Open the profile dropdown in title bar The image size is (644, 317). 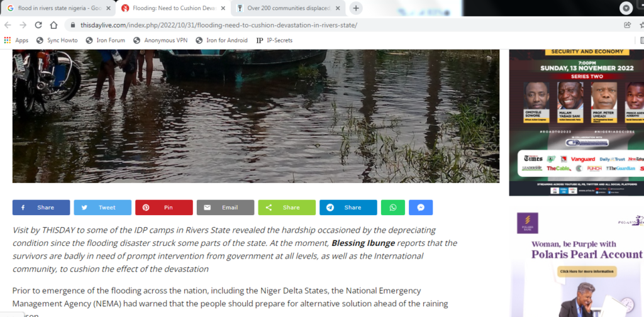click(x=626, y=8)
